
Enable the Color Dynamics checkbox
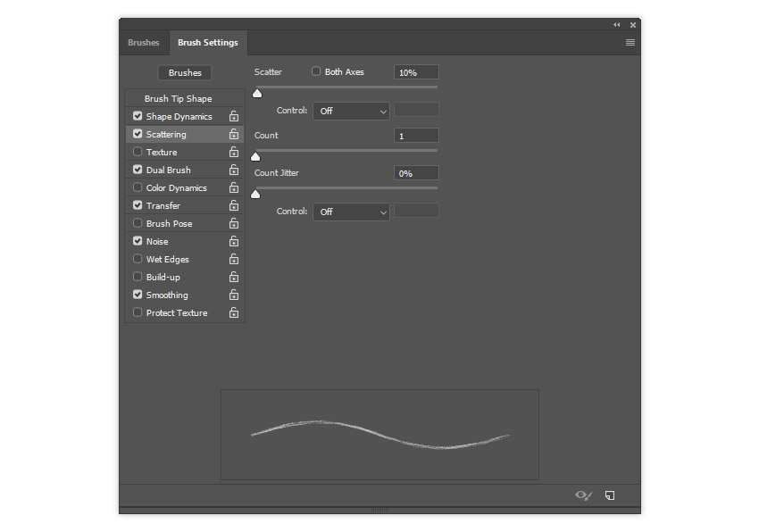138,187
